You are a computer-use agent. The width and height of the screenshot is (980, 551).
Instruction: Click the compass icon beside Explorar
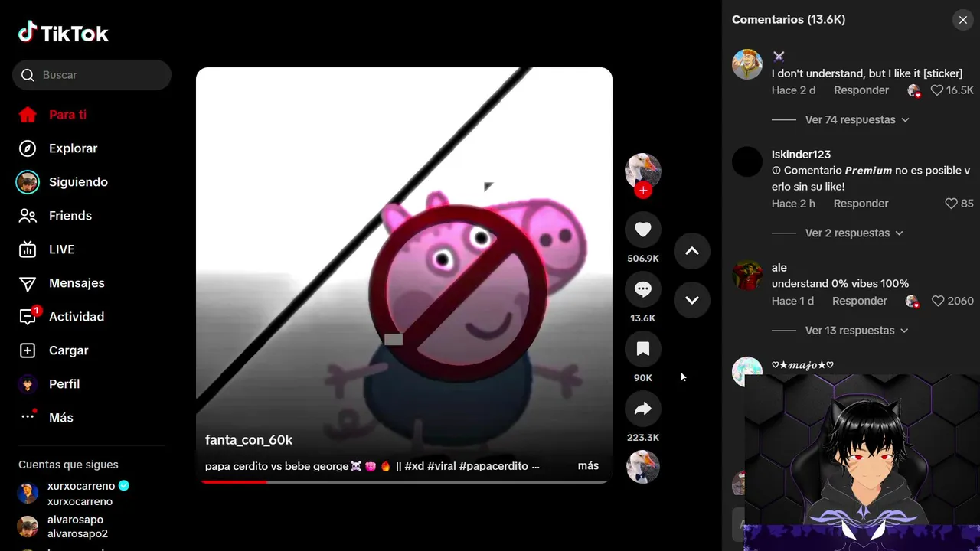28,148
